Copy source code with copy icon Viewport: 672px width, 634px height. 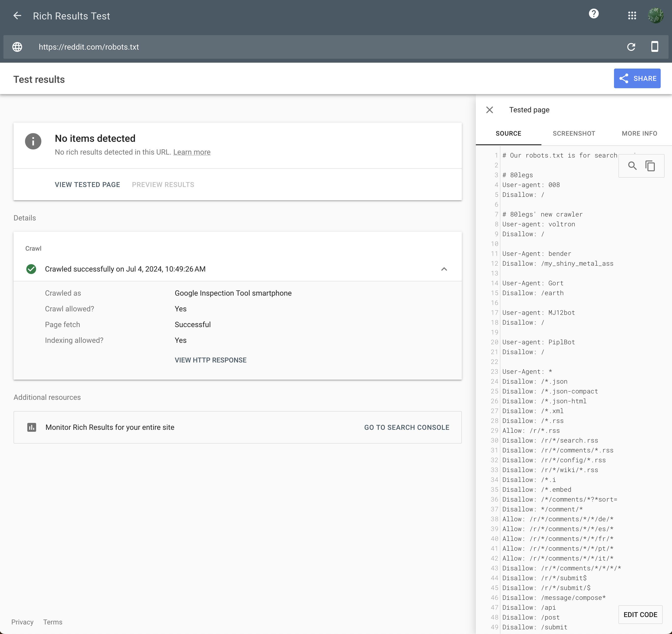point(650,166)
